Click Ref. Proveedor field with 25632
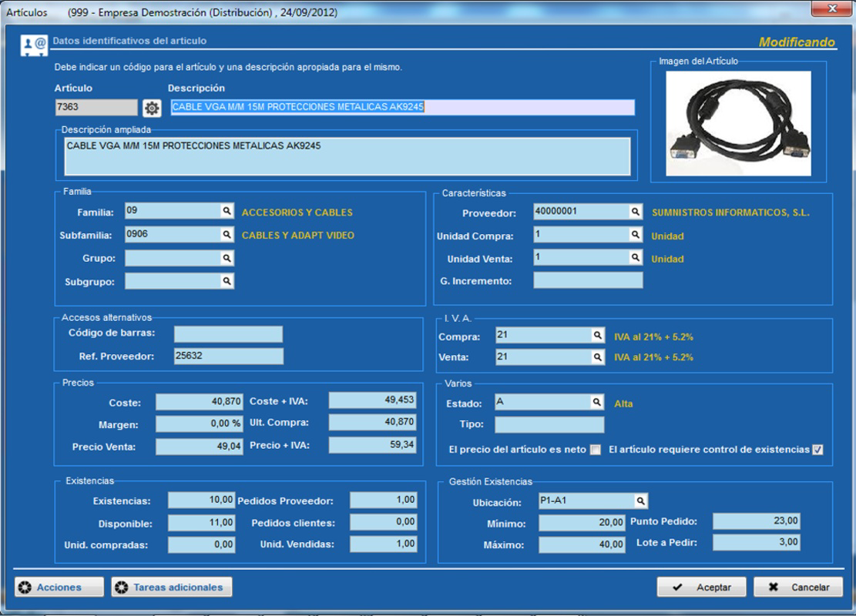Image resolution: width=856 pixels, height=616 pixels. [228, 356]
